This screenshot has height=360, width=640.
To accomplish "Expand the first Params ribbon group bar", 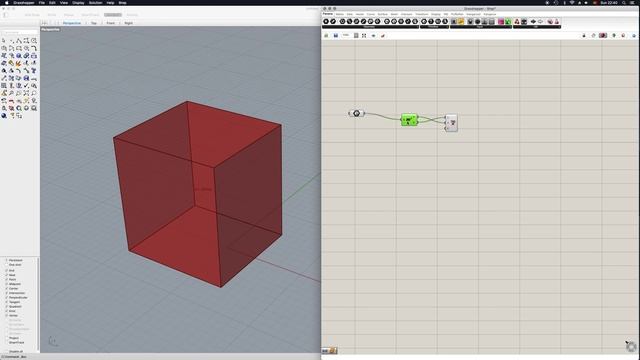I will 370,27.
